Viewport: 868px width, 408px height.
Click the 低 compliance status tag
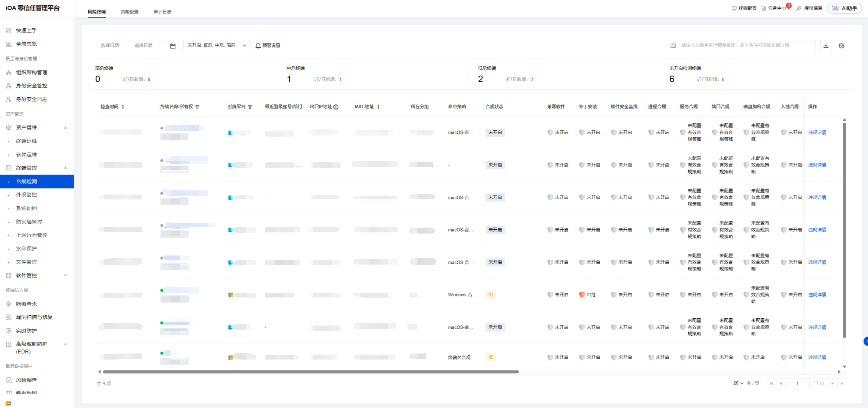(x=491, y=357)
